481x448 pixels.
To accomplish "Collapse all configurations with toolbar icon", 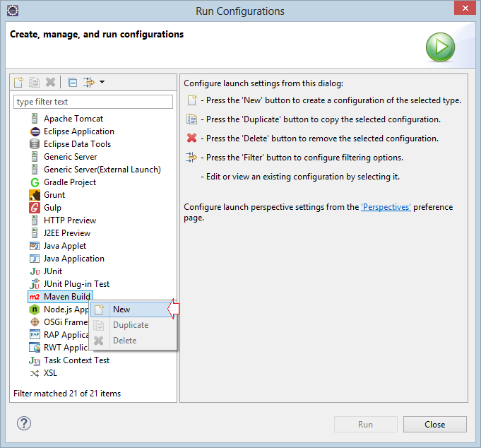I will (x=72, y=82).
